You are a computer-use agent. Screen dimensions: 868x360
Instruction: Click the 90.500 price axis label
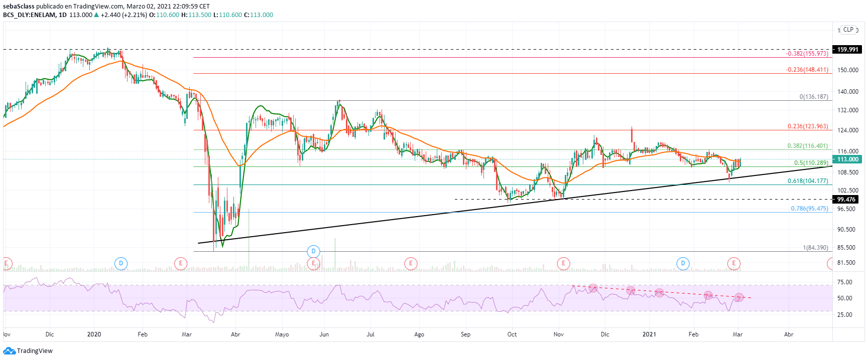coord(846,230)
